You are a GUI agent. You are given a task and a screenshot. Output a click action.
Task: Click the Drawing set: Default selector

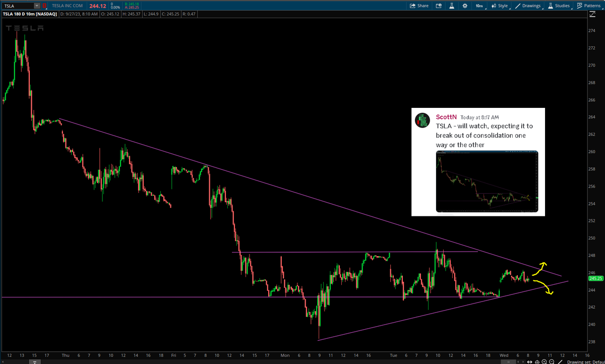pos(586,361)
